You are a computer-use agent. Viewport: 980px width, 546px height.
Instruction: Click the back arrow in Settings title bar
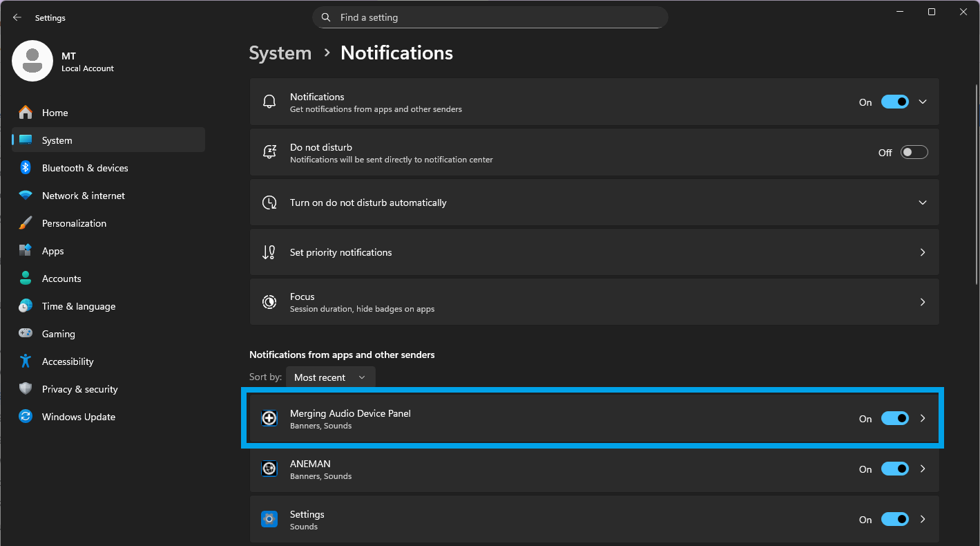(17, 17)
